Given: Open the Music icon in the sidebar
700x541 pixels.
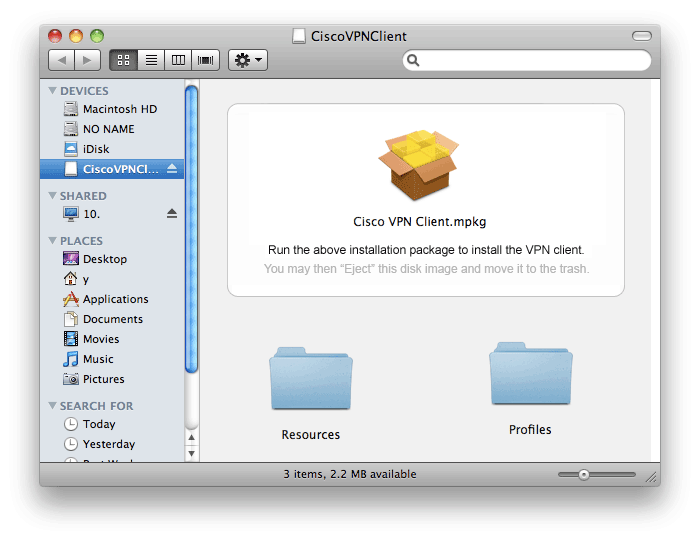Looking at the screenshot, I should (71, 359).
